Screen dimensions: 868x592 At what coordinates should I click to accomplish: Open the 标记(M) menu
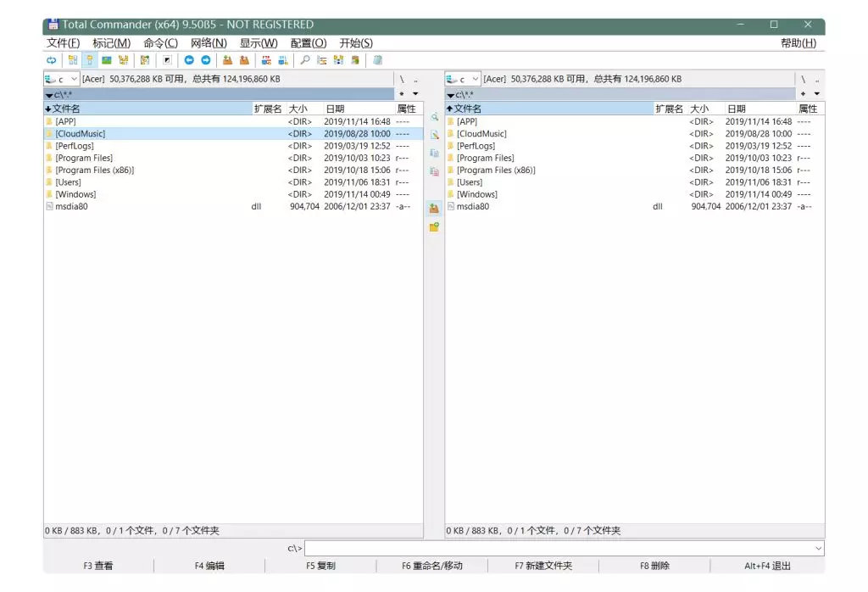(x=111, y=43)
